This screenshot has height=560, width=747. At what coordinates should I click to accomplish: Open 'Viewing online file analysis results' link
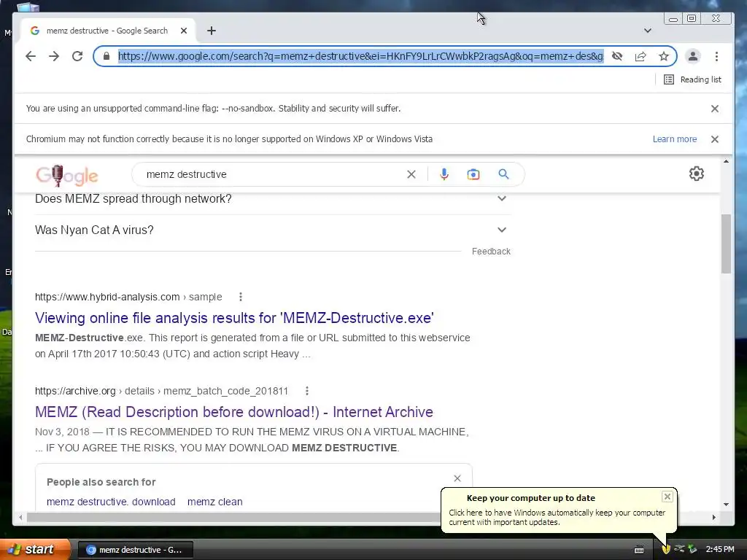point(234,318)
